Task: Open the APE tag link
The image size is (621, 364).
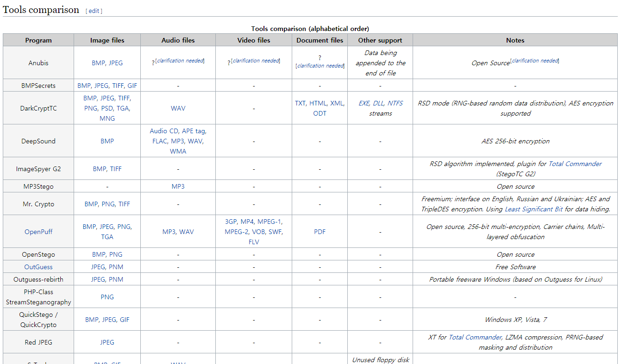Action: pyautogui.click(x=194, y=131)
